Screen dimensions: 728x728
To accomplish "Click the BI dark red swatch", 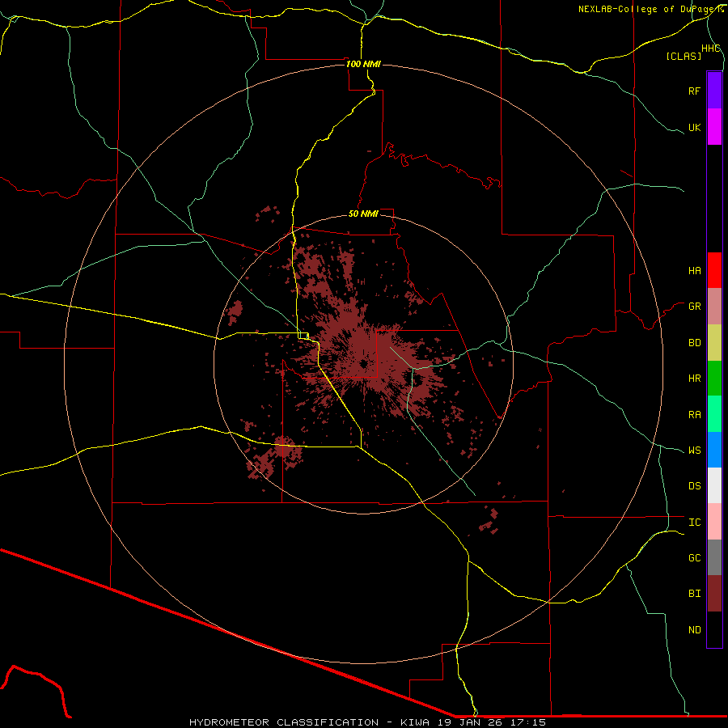I will (714, 594).
